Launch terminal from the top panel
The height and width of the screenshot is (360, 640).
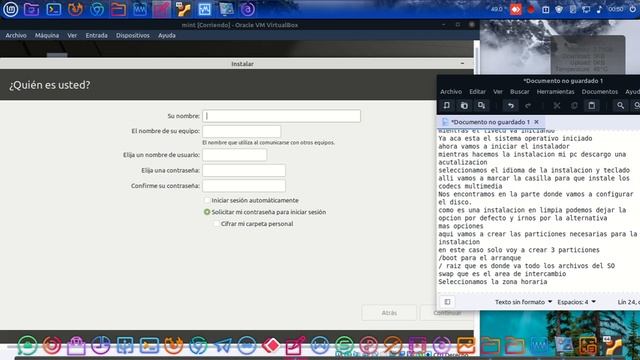point(53,9)
